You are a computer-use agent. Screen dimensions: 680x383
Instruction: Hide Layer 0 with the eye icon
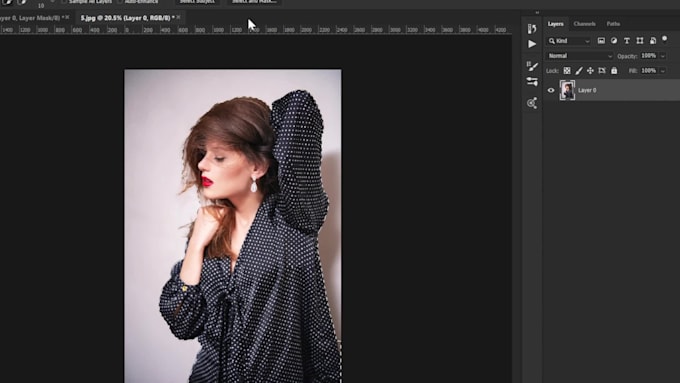point(551,90)
